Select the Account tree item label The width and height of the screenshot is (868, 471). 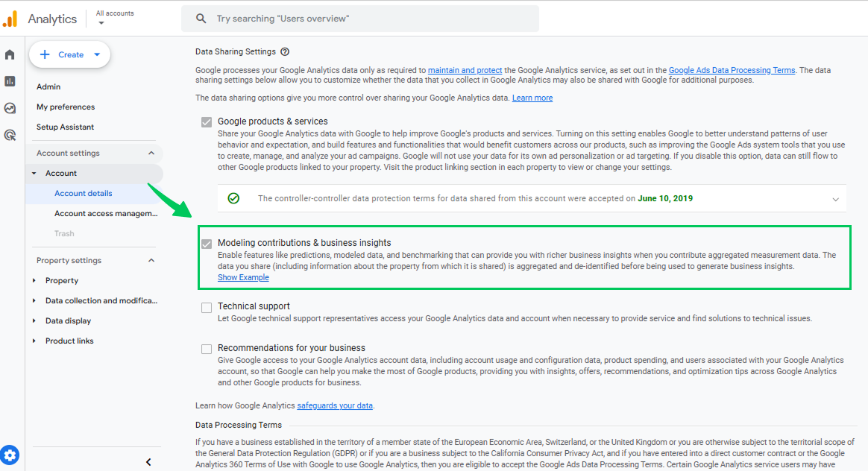tap(61, 173)
